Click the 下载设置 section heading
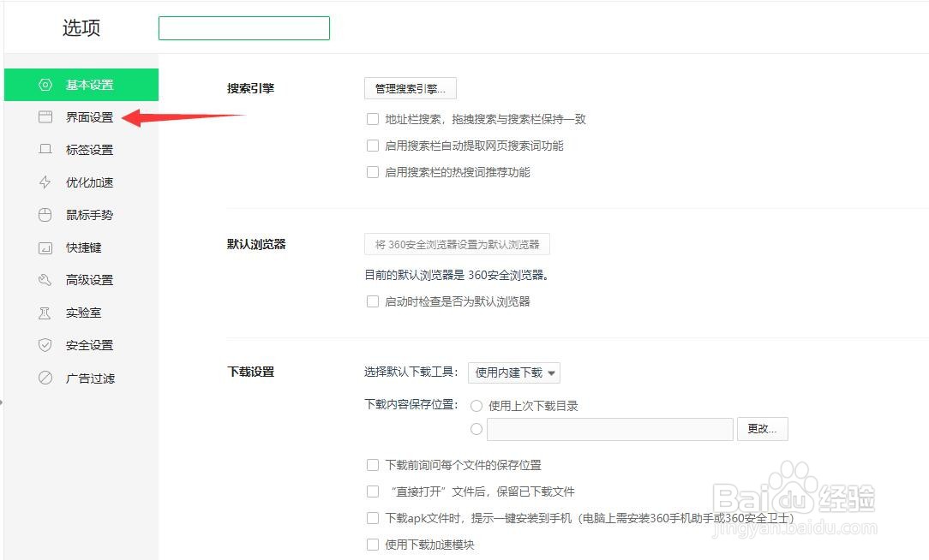The height and width of the screenshot is (560, 929). point(250,372)
